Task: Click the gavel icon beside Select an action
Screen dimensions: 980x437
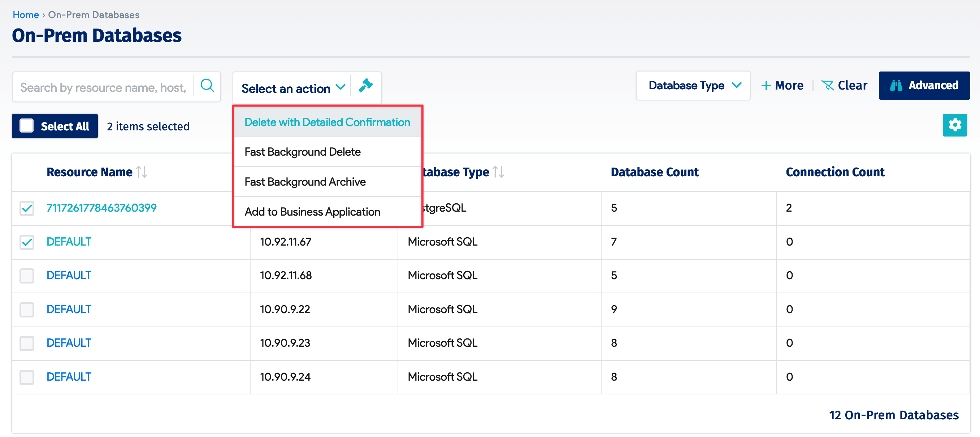Action: coord(365,86)
